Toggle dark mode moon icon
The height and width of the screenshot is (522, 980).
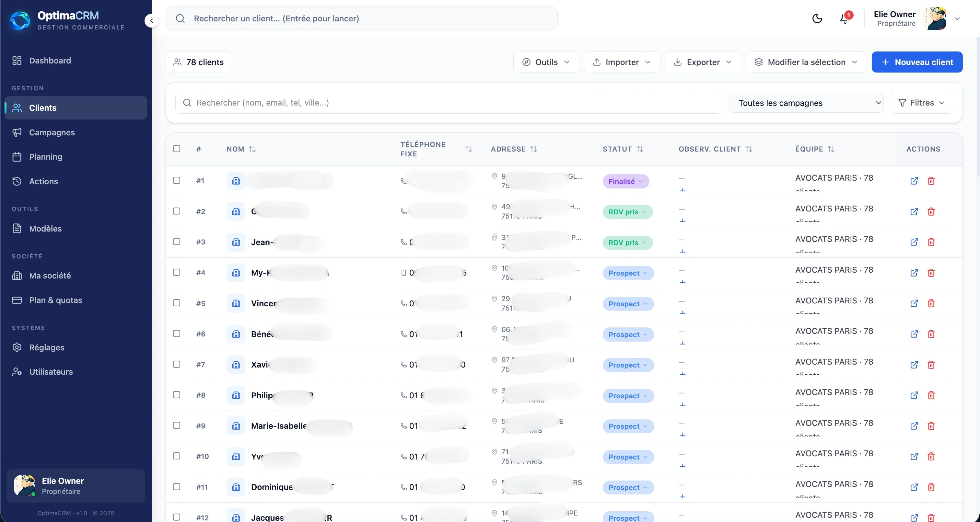817,18
